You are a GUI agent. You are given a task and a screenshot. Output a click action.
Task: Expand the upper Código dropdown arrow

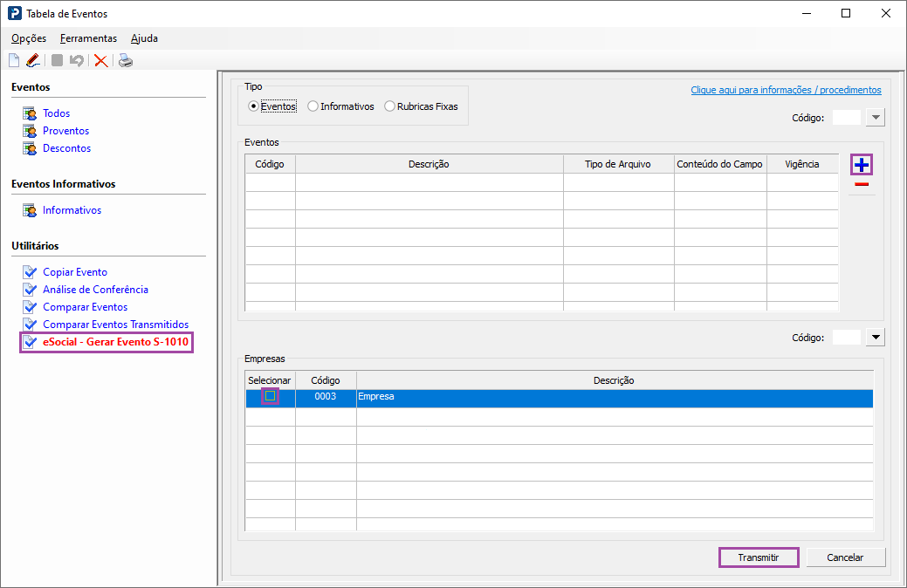[876, 118]
